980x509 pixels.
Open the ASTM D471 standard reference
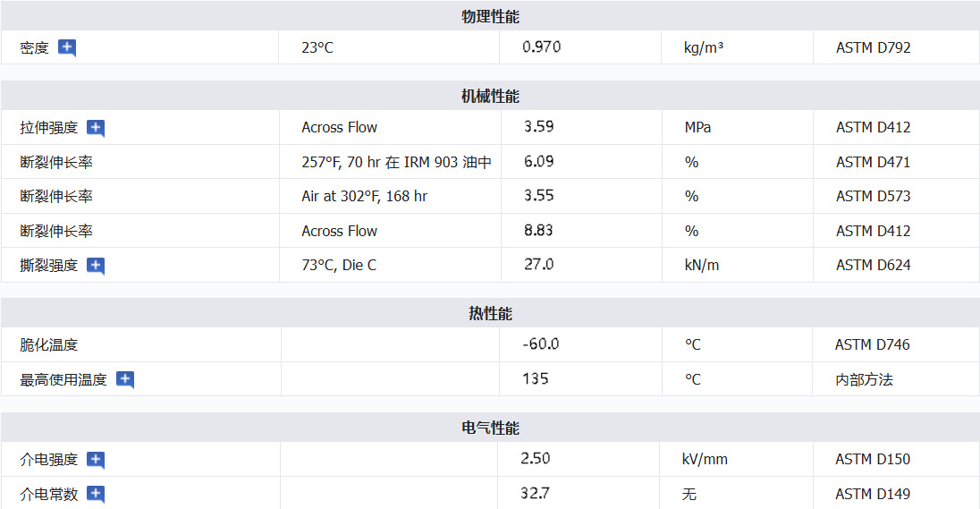coord(873,162)
